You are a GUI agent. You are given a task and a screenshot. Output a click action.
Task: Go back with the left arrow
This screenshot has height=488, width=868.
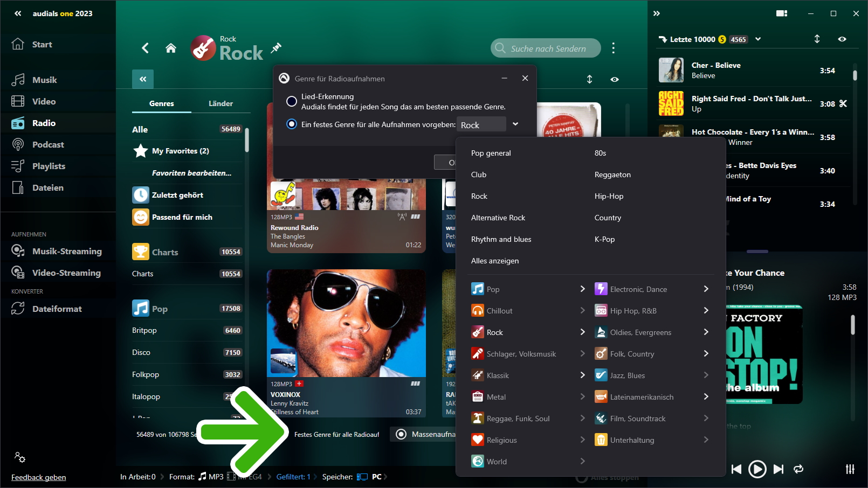(x=145, y=48)
